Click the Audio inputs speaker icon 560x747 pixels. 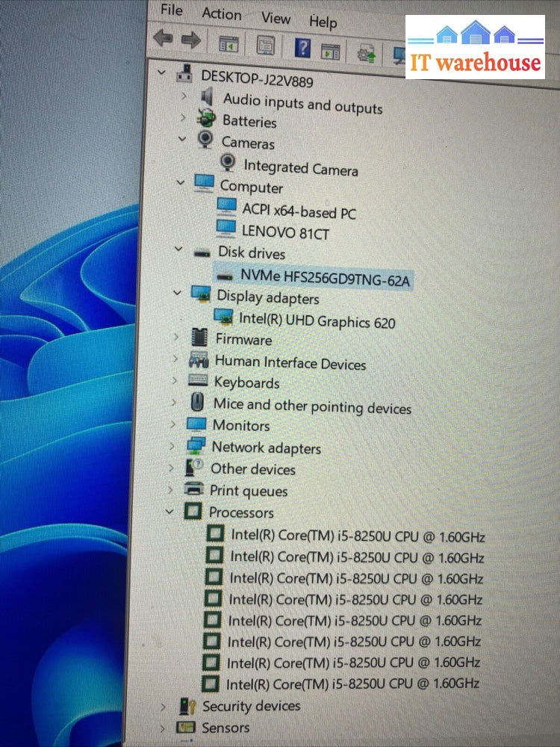tap(207, 96)
